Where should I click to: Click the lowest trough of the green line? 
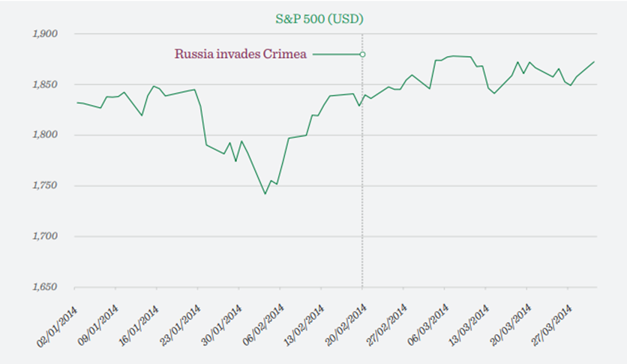pyautogui.click(x=265, y=194)
